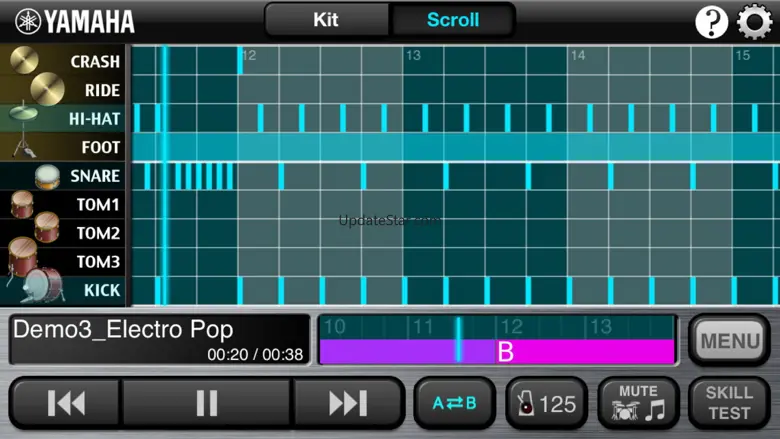Select the TOM2 drum row label
Screen dimensions: 780x439
[98, 233]
